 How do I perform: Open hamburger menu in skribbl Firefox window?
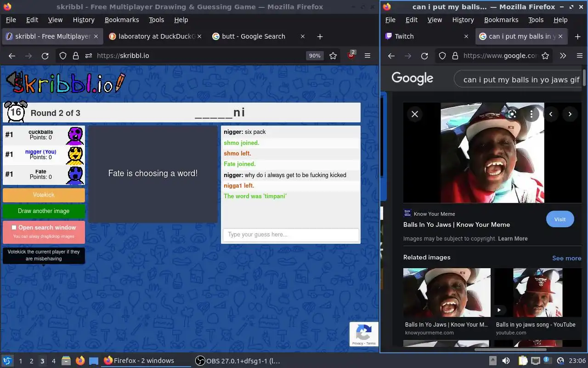tap(367, 56)
